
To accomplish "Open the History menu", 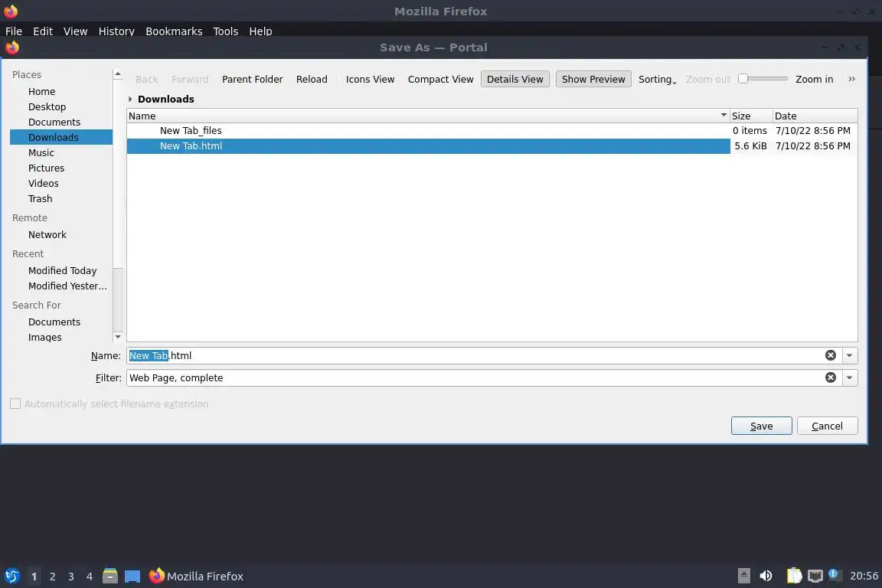I will click(116, 31).
